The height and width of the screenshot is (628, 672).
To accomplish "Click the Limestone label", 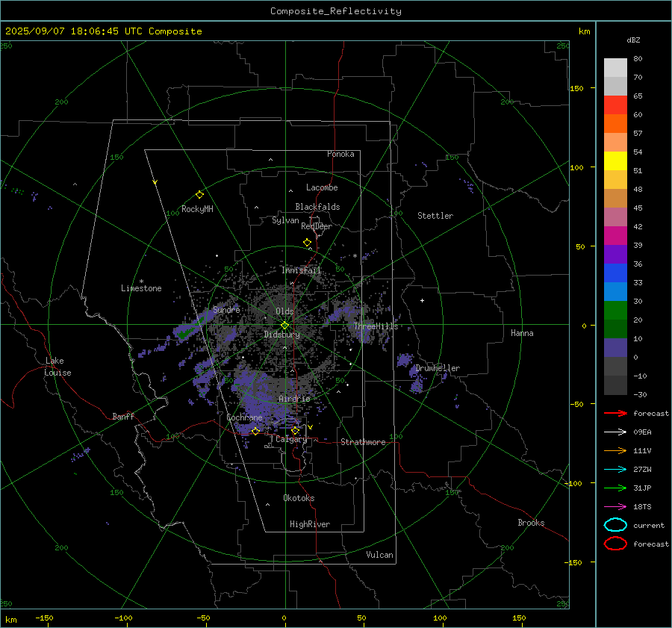I will 141,288.
